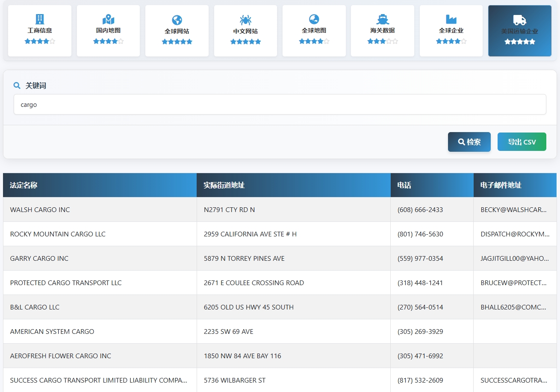The width and height of the screenshot is (560, 392).
Task: Click the factory icon above 全球企业
Action: pyautogui.click(x=451, y=19)
